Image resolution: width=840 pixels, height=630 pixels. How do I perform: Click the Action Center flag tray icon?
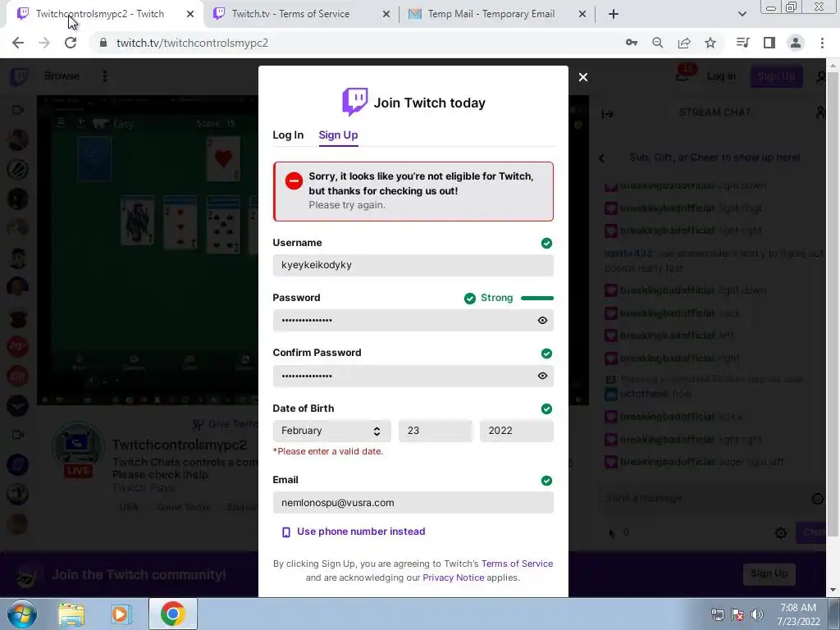pyautogui.click(x=737, y=614)
